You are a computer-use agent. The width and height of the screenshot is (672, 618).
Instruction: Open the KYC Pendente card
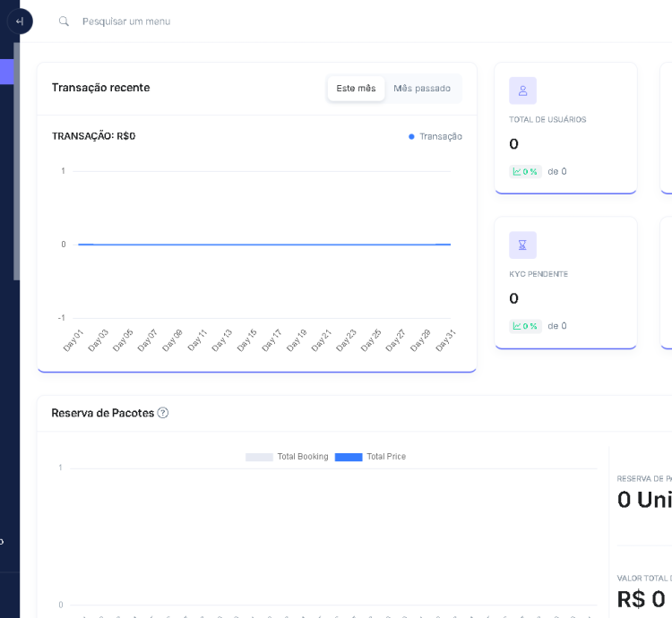565,282
